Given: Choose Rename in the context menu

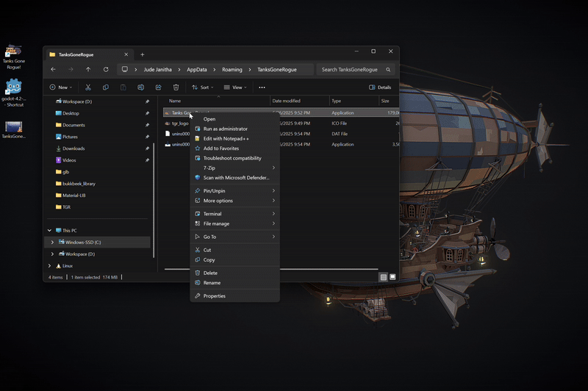Looking at the screenshot, I should (x=234, y=283).
